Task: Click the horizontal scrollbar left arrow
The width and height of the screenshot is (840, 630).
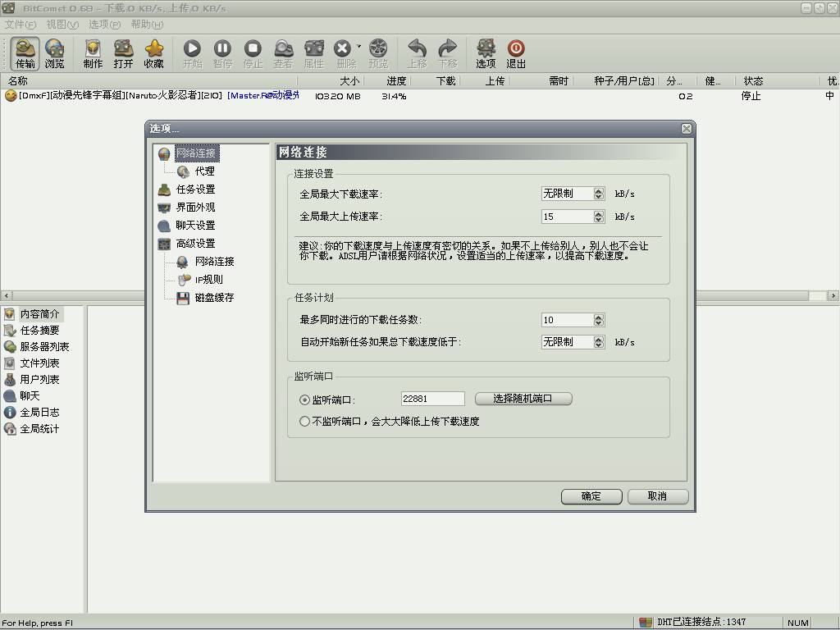Action: click(7, 295)
